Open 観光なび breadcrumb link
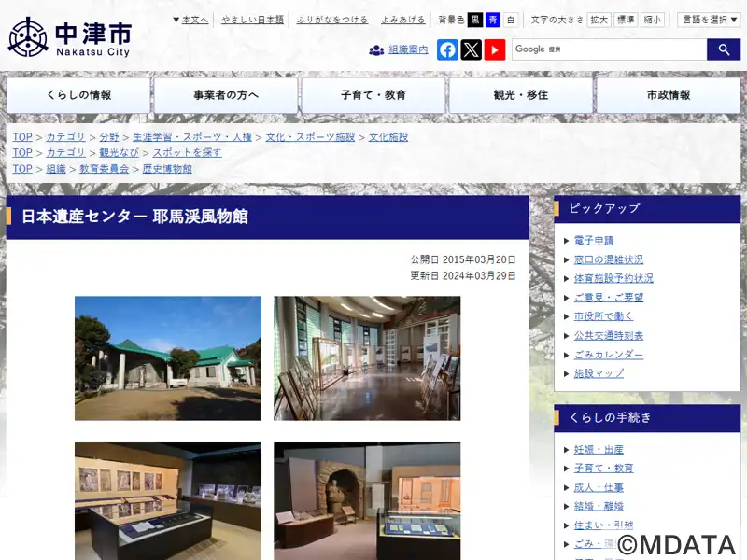Viewport: 747px width, 560px height. tap(119, 153)
